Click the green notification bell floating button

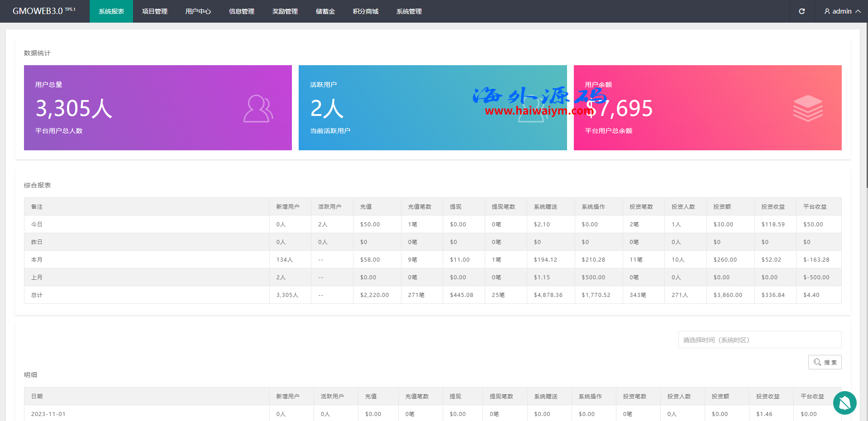[x=844, y=402]
